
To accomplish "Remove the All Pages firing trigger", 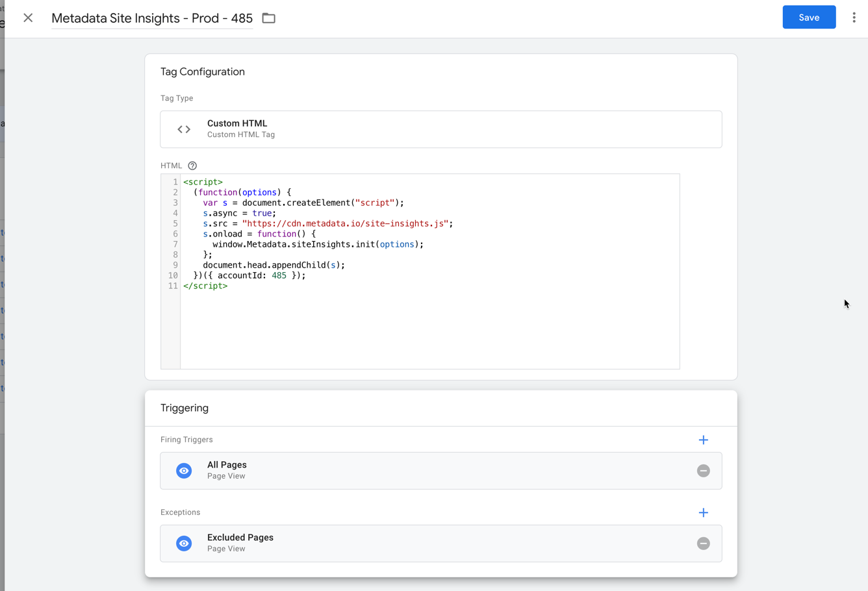I will [x=703, y=470].
